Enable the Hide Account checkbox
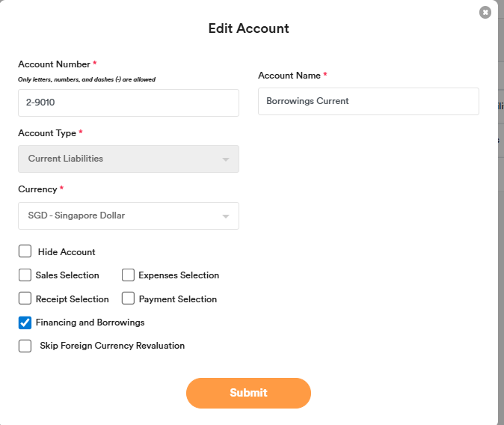The image size is (504, 425). coord(25,251)
